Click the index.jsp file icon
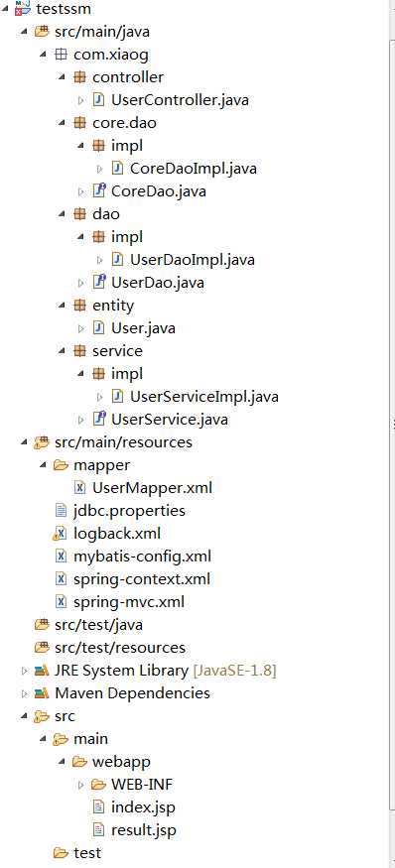 click(98, 807)
